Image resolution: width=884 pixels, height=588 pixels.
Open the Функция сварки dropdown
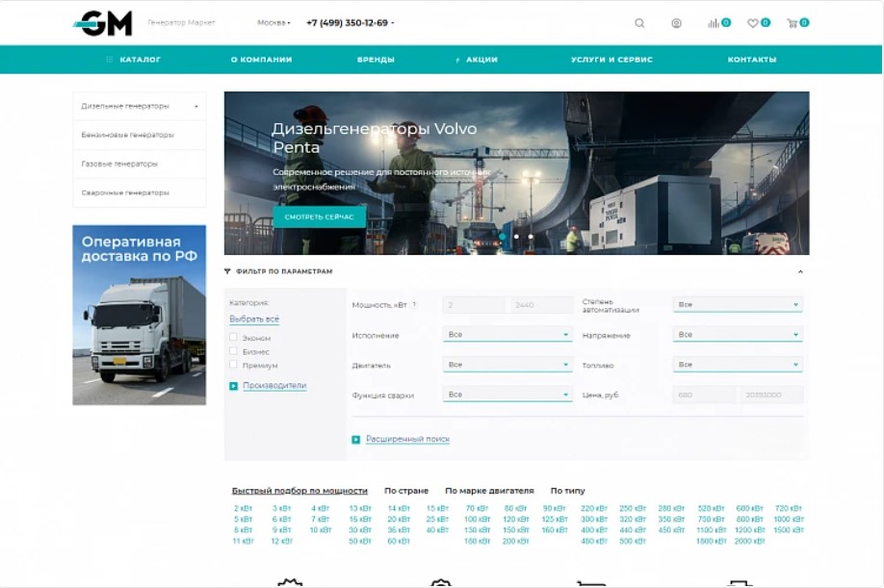[x=507, y=395]
